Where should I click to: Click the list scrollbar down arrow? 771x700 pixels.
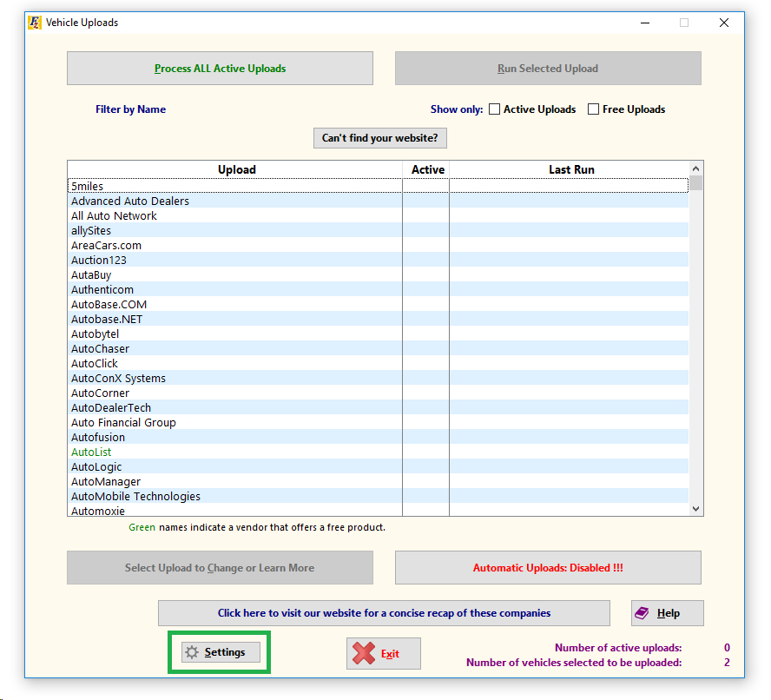[x=695, y=509]
